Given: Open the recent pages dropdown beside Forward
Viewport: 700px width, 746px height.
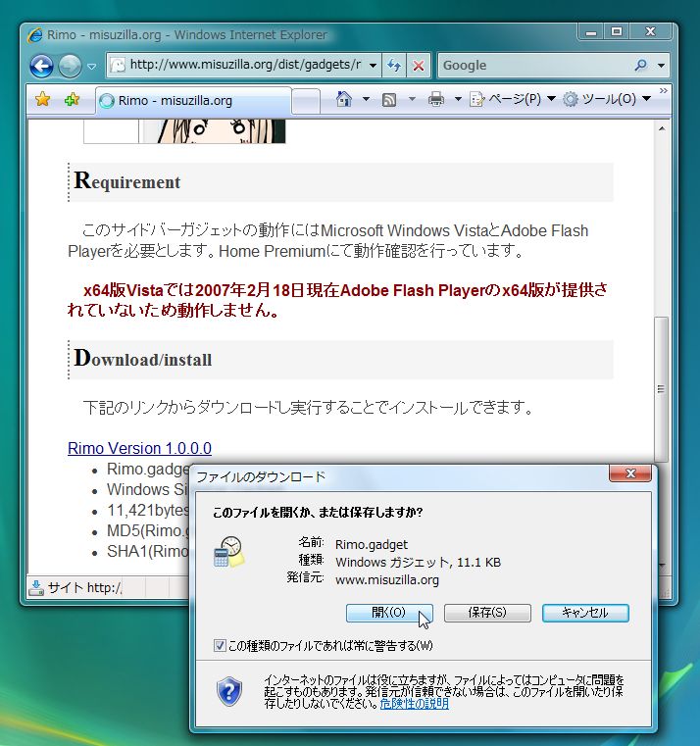Looking at the screenshot, I should 92,66.
